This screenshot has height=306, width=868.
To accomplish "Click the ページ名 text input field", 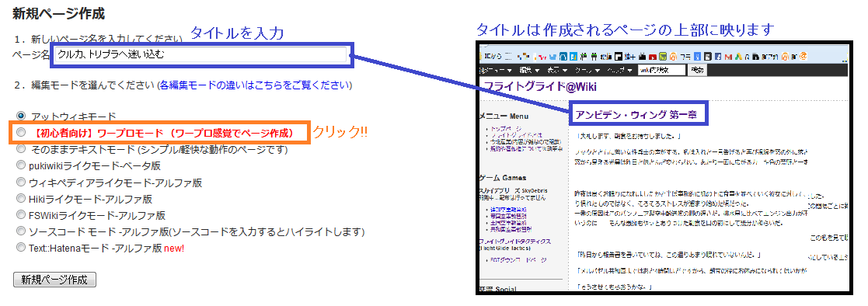I will point(201,54).
